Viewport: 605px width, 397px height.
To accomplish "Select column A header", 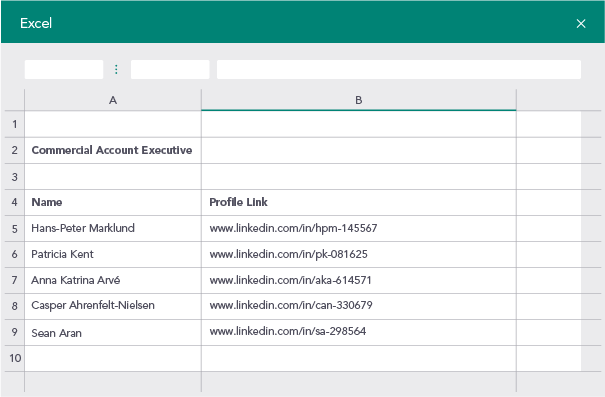I will (113, 100).
